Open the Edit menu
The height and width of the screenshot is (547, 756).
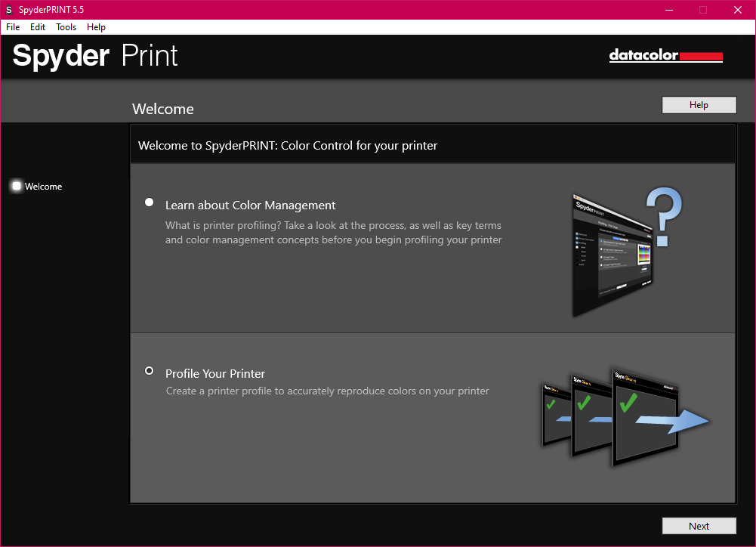(38, 27)
